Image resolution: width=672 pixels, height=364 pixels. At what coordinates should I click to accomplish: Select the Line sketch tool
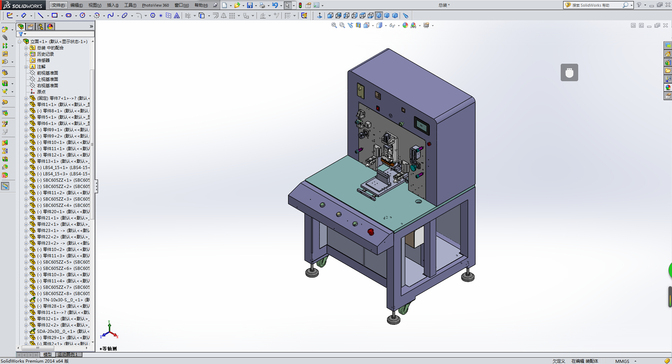coord(41,15)
